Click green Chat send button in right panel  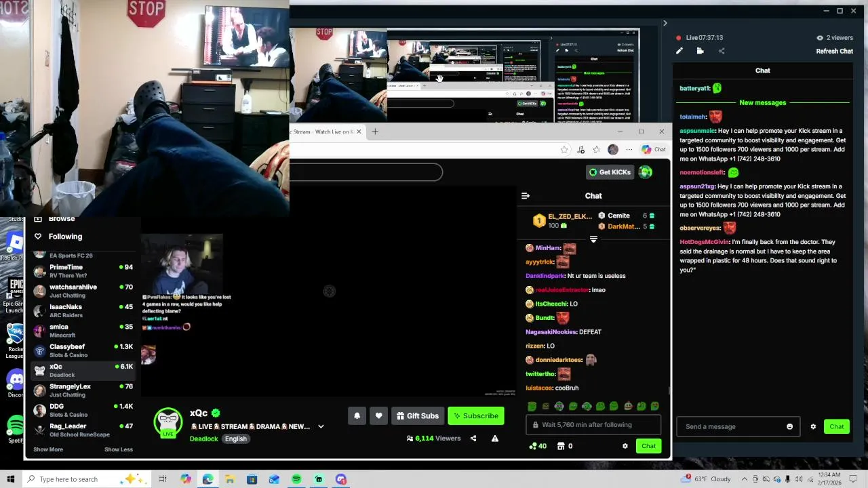coord(837,427)
